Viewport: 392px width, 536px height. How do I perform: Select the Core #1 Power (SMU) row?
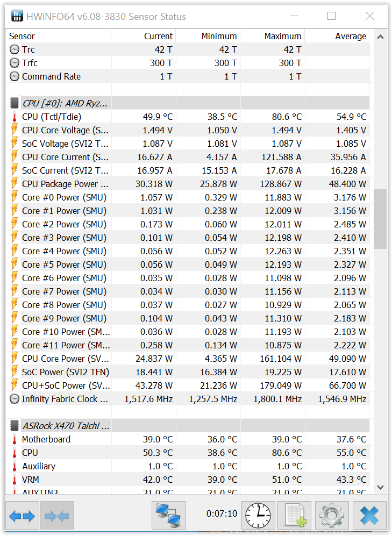[x=188, y=211]
